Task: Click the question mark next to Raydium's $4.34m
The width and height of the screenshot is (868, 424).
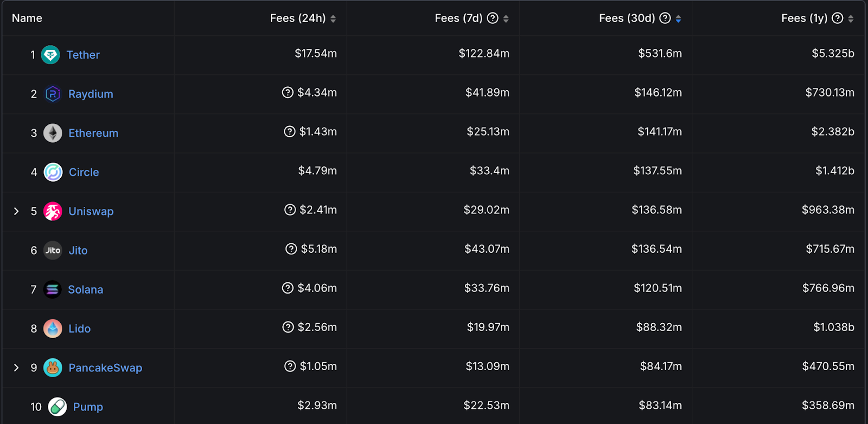Action: (288, 92)
